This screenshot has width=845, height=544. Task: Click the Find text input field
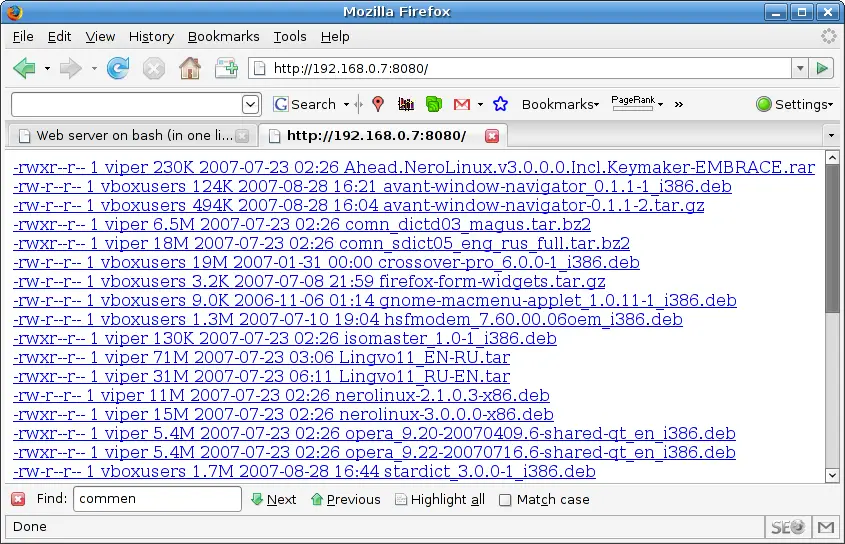pyautogui.click(x=156, y=499)
